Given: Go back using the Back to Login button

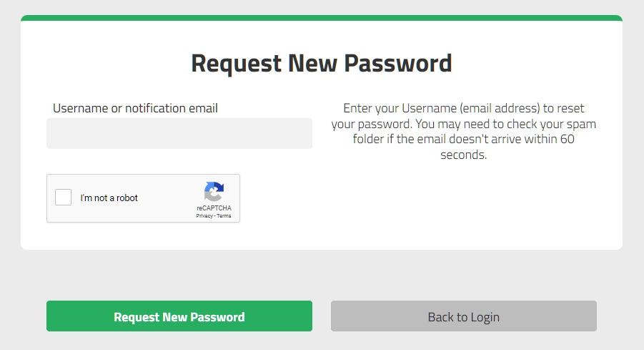Looking at the screenshot, I should click(x=464, y=316).
